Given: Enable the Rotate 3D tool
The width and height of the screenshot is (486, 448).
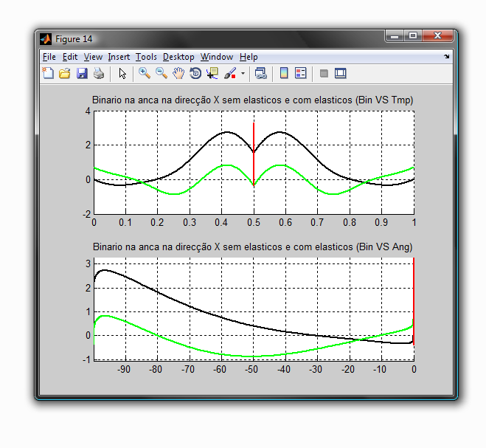Looking at the screenshot, I should (x=195, y=73).
